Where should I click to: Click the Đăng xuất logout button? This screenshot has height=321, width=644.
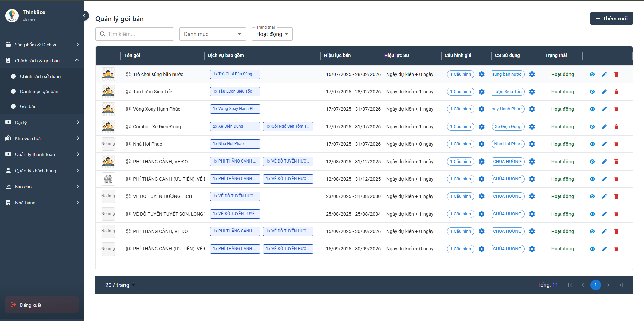[x=42, y=305]
